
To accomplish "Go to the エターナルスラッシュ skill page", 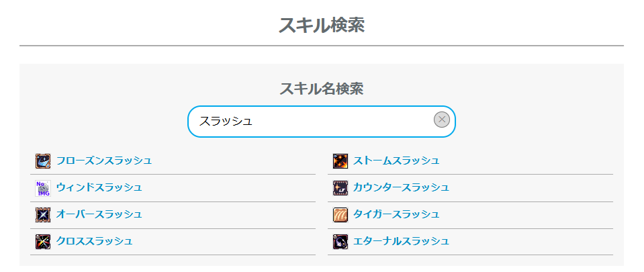I will click(x=401, y=241).
